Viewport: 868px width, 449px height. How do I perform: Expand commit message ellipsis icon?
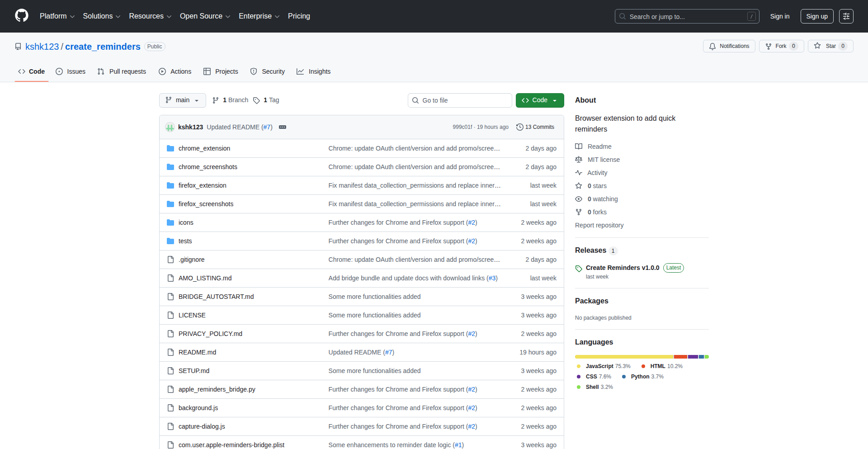tap(283, 127)
